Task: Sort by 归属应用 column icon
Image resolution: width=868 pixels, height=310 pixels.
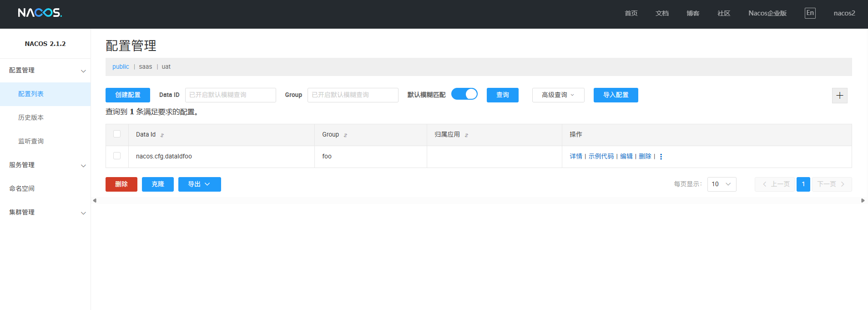Action: coord(466,135)
